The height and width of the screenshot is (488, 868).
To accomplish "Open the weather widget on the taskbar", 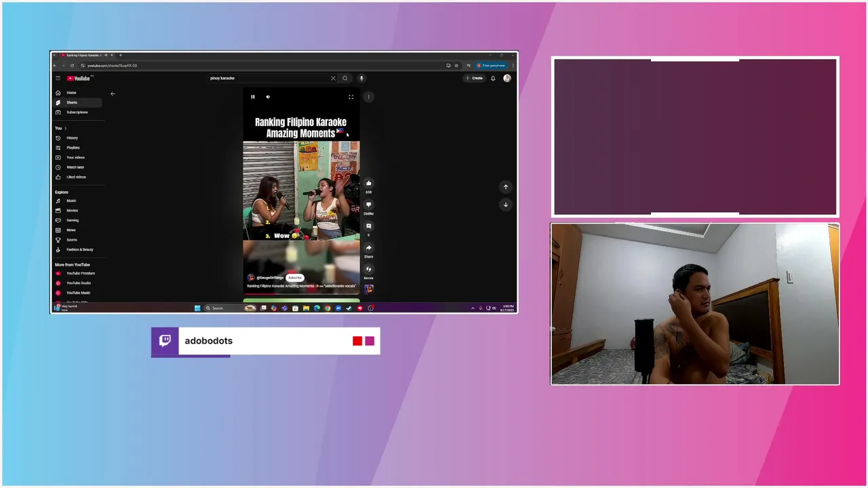I will 66,308.
